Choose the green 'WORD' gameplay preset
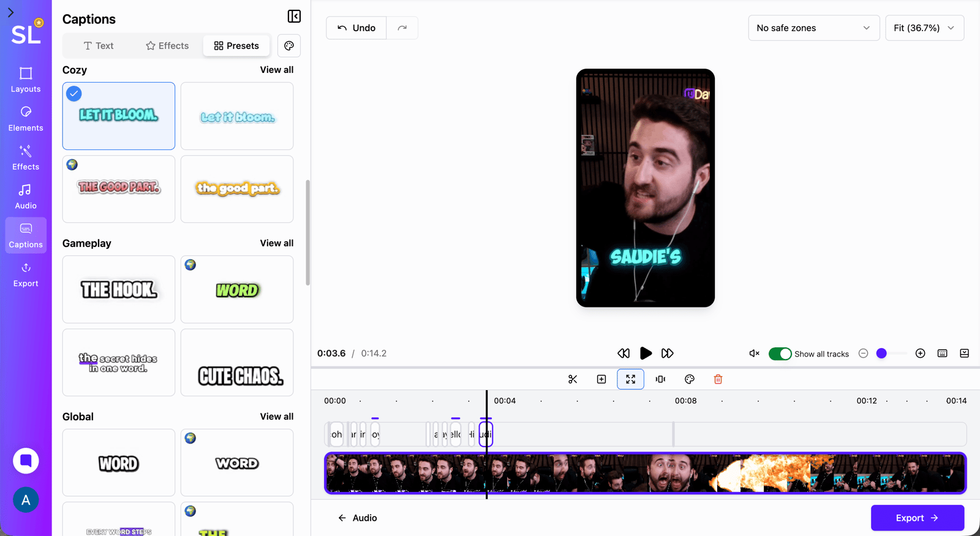Image resolution: width=980 pixels, height=536 pixels. point(237,289)
